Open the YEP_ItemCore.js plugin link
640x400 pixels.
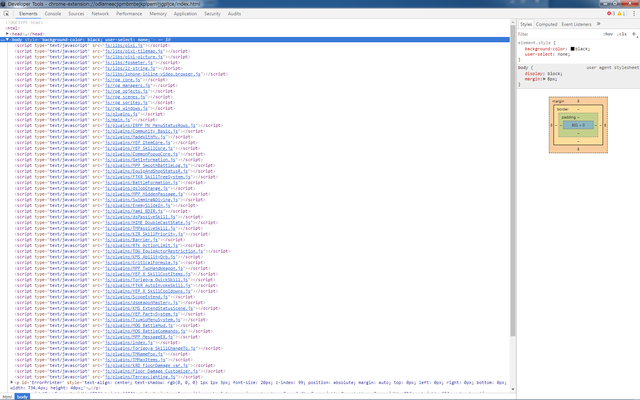click(x=138, y=142)
